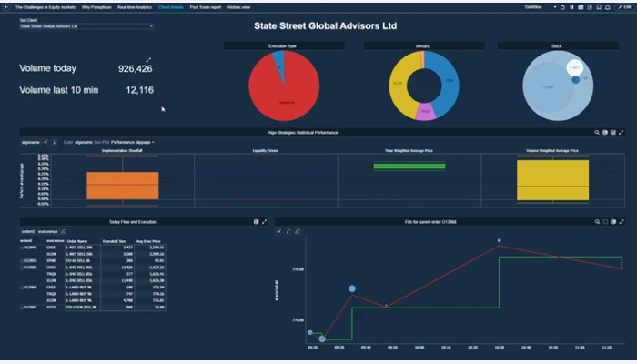Go to the Post Trade report tab
Screen dimensions: 637x364
[206, 7]
